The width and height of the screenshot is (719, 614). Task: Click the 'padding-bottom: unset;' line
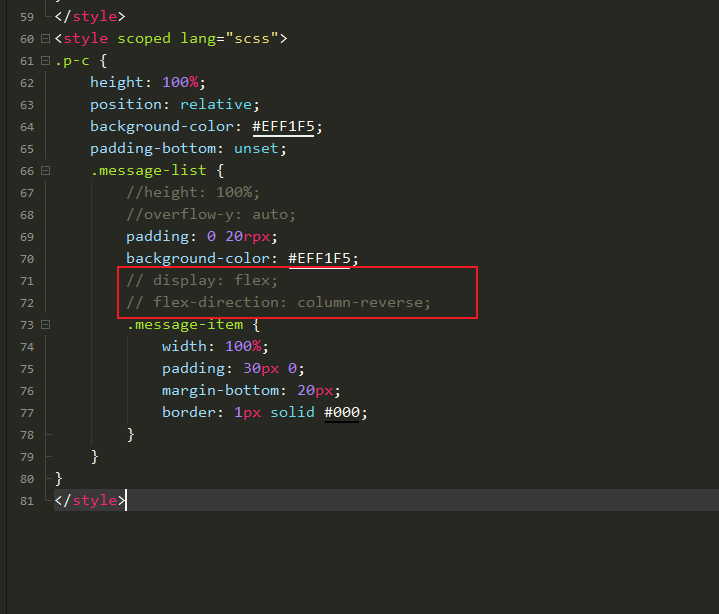(188, 149)
